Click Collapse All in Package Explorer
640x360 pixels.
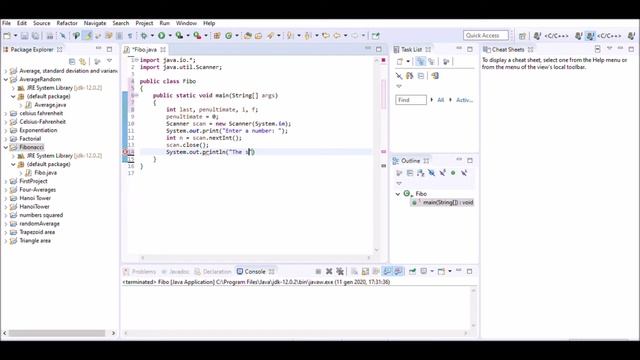72,62
